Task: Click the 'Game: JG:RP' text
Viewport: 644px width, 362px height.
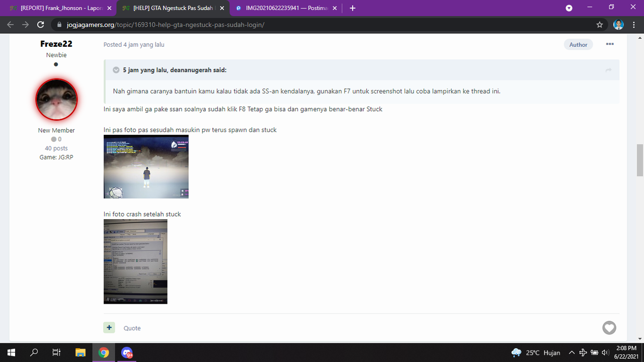Action: coord(56,157)
